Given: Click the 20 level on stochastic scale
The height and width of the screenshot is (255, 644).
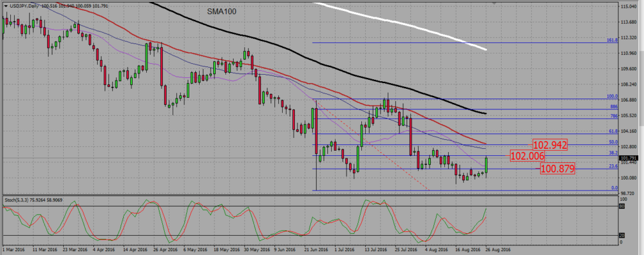Looking at the screenshot, I should pos(622,236).
